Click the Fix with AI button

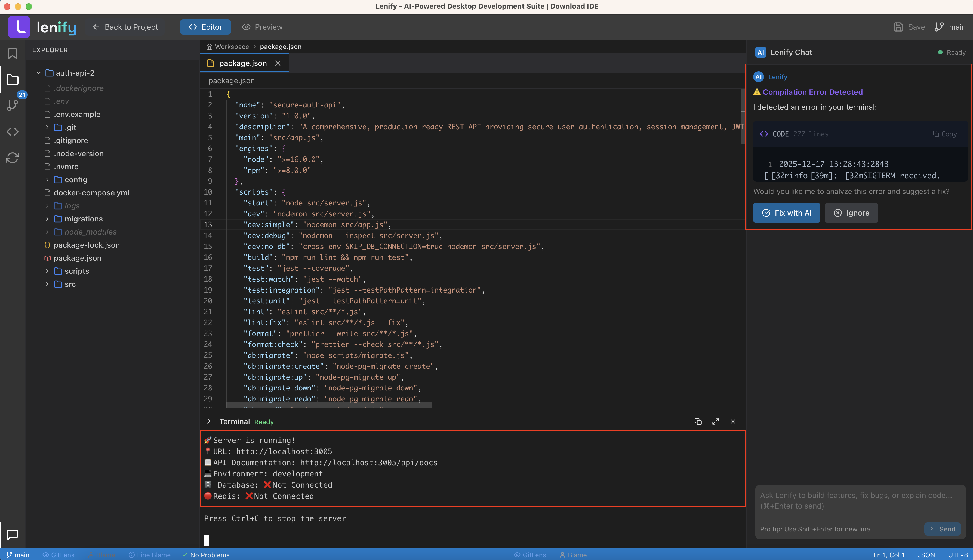point(786,213)
